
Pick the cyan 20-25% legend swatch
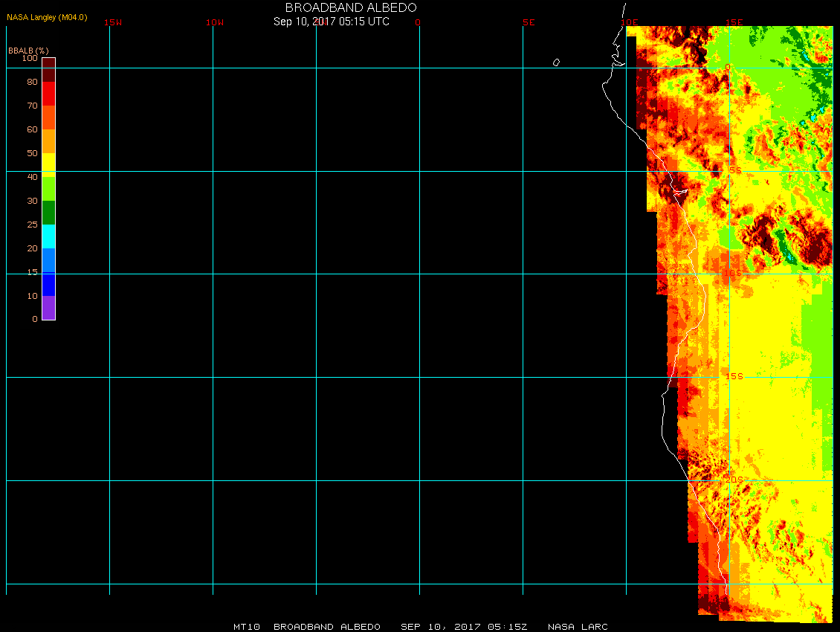(48, 236)
